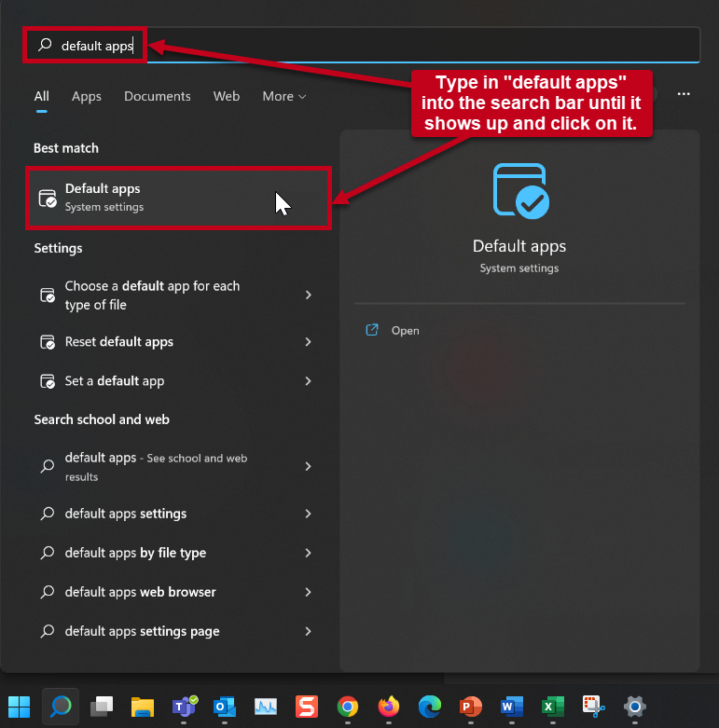Screen dimensions: 719x728
Task: Expand chevron for Set a default app
Action: coord(308,381)
